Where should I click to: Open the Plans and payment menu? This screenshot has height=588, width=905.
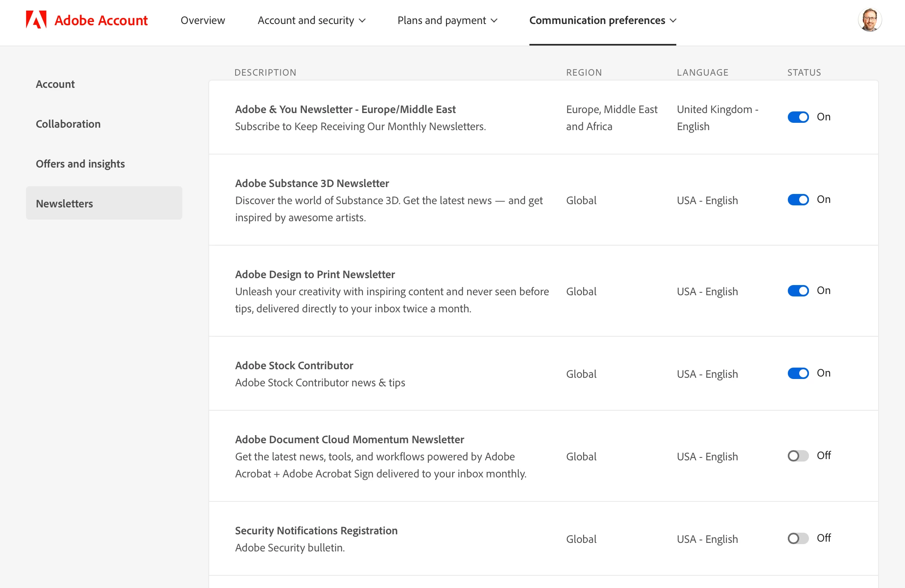tap(447, 20)
